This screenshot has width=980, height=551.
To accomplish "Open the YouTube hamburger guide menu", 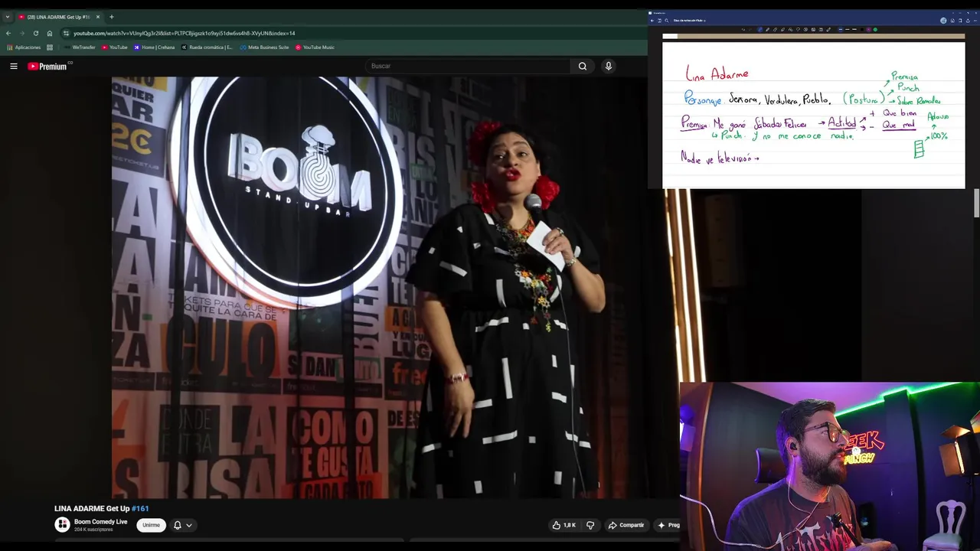I will [x=14, y=66].
